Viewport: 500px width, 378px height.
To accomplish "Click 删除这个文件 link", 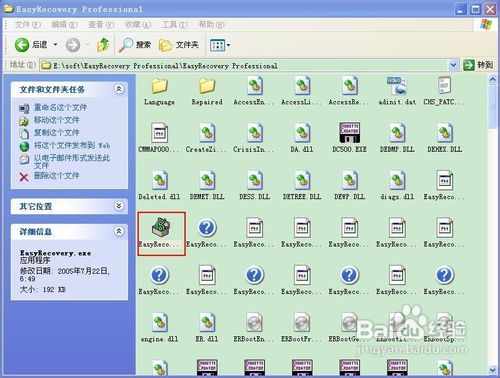I will point(56,175).
